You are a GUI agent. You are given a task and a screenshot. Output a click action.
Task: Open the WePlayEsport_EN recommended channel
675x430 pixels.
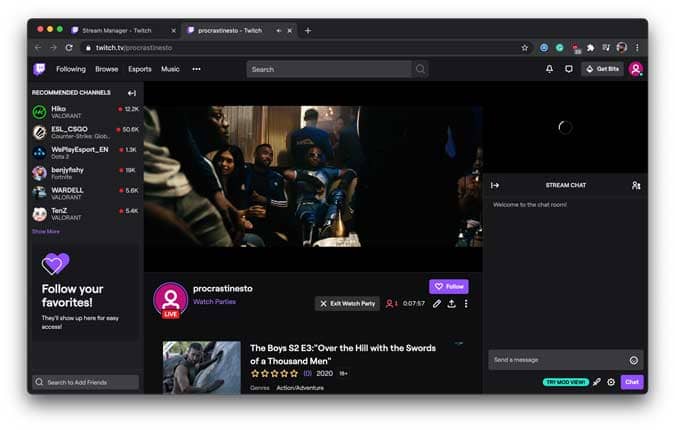point(86,152)
